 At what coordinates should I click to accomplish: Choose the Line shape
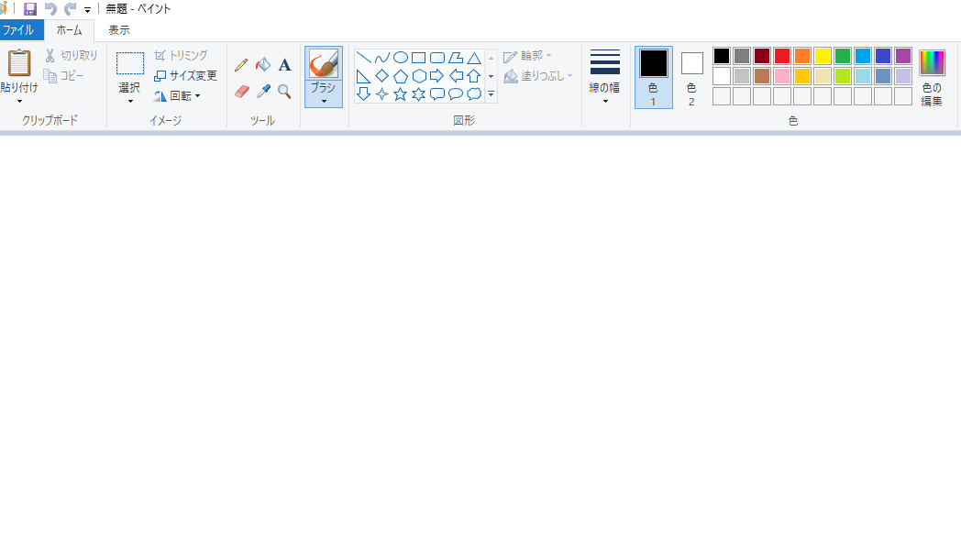click(363, 58)
